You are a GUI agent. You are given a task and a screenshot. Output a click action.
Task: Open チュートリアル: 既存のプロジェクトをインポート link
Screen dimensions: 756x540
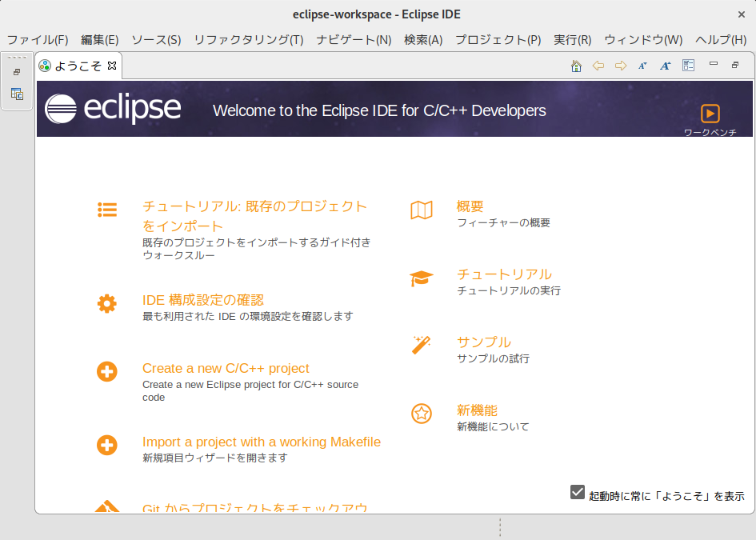(255, 216)
